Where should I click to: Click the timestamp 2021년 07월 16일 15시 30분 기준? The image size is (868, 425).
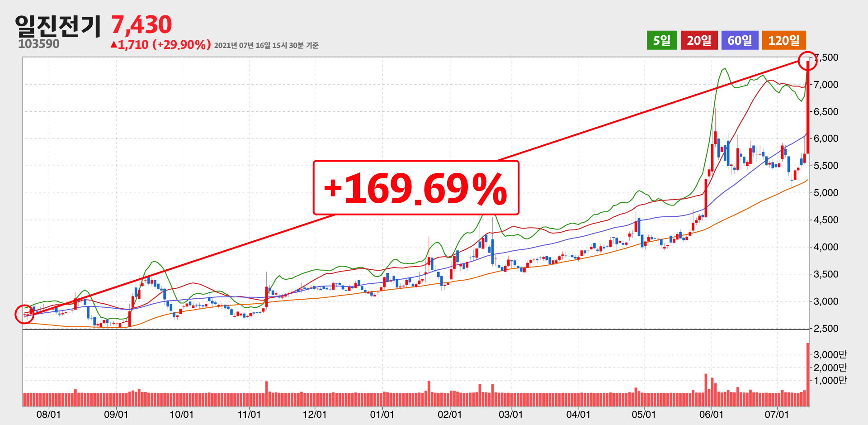(266, 45)
